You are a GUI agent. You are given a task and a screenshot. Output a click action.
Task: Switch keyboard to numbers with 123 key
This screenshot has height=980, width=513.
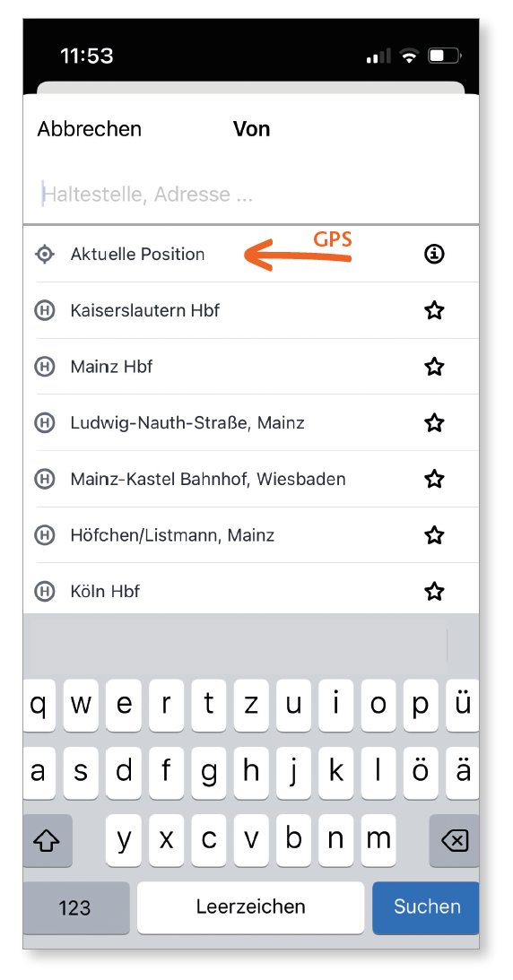coord(76,906)
